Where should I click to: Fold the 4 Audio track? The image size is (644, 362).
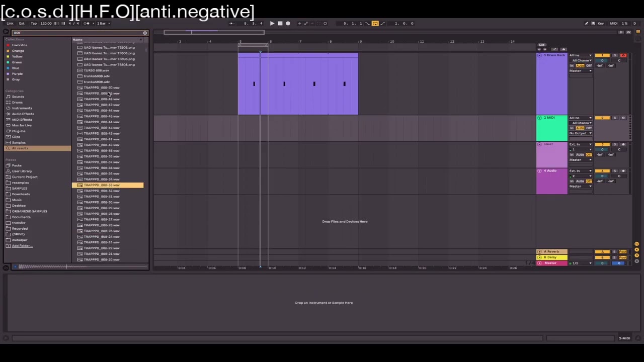(539, 171)
